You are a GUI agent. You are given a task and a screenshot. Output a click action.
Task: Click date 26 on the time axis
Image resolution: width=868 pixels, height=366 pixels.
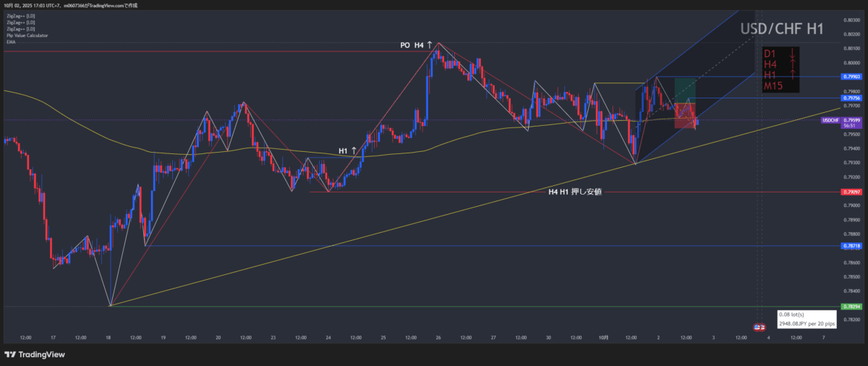(x=439, y=337)
